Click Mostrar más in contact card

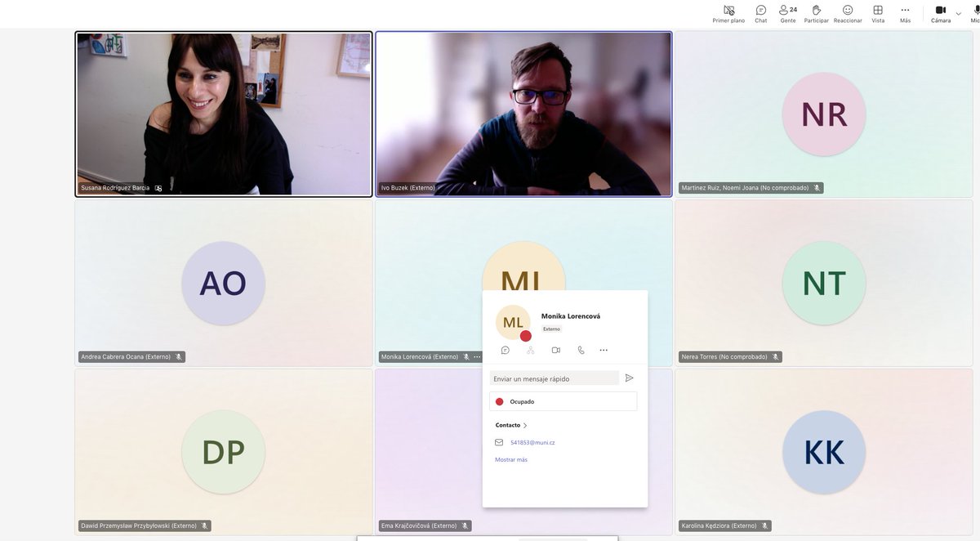click(x=511, y=459)
